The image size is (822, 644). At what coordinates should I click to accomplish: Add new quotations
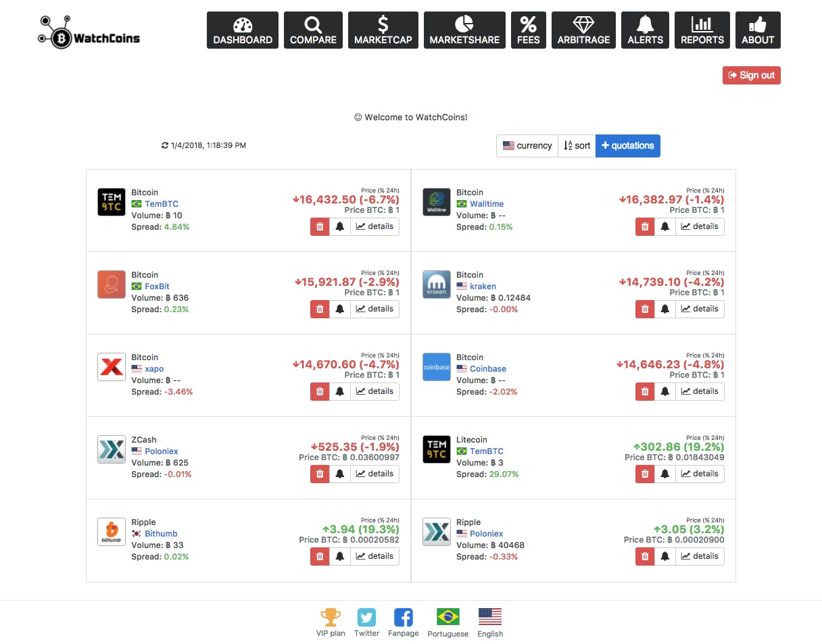[628, 146]
